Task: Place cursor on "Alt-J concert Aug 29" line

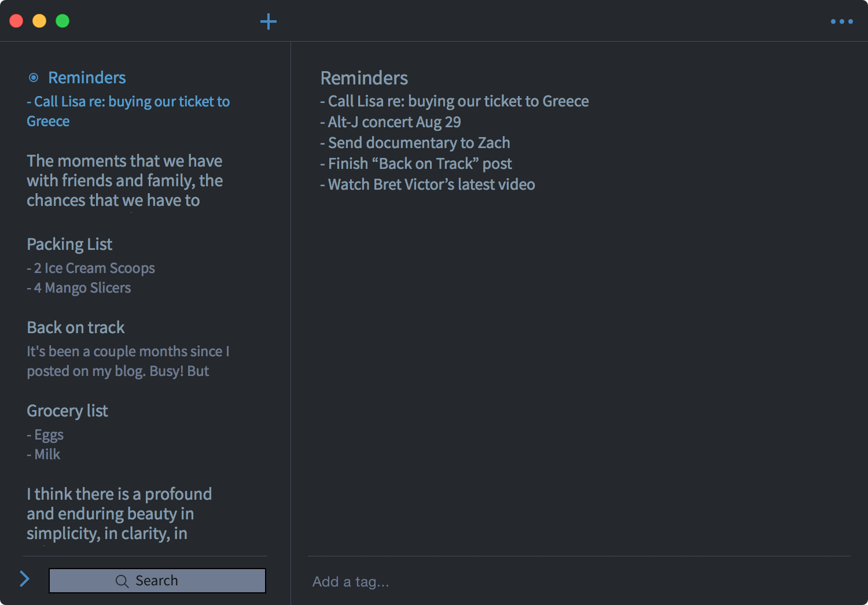Action: pyautogui.click(x=394, y=122)
